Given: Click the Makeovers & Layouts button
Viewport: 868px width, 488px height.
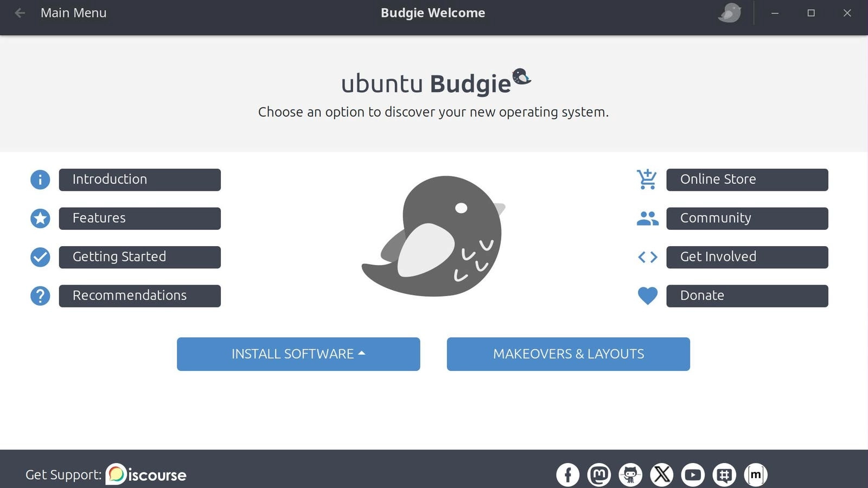Looking at the screenshot, I should click(x=568, y=354).
